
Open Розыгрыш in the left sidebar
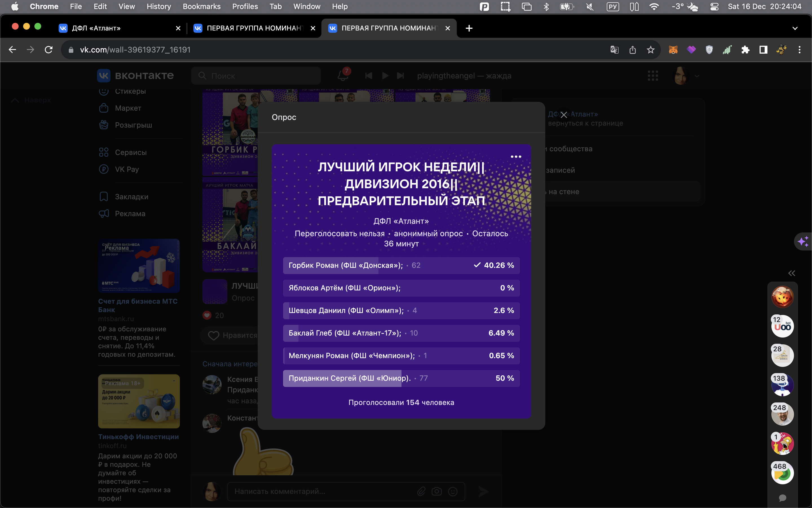click(133, 125)
